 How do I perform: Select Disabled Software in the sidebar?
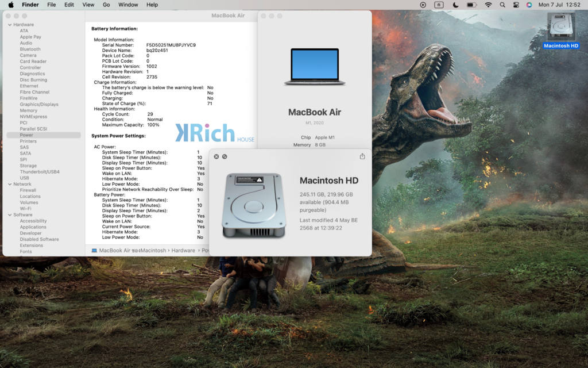coord(40,239)
